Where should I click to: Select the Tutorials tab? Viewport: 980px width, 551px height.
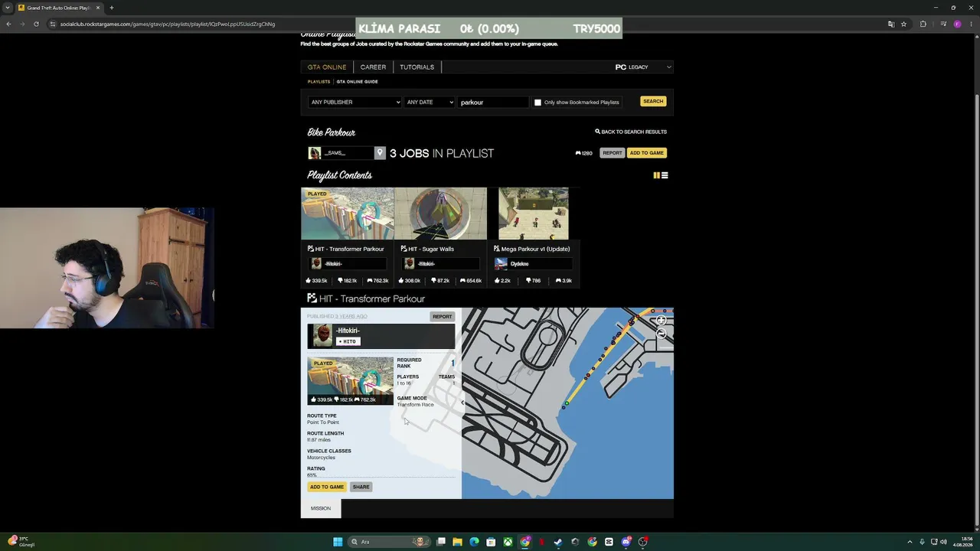click(x=416, y=67)
